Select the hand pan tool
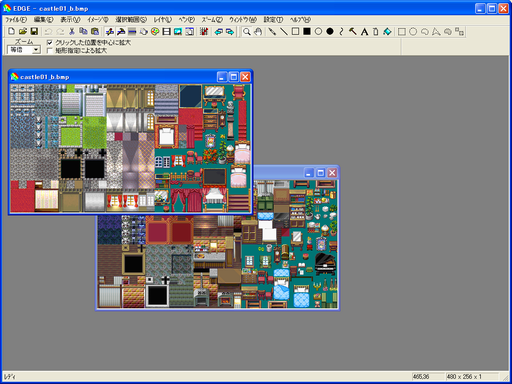Viewport: 512px width, 384px height. (x=258, y=32)
